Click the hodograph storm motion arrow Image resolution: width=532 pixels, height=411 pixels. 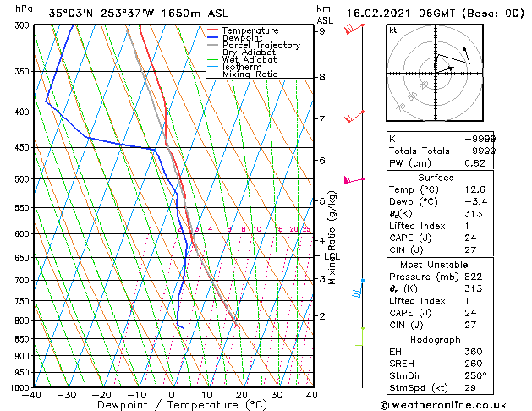click(445, 69)
